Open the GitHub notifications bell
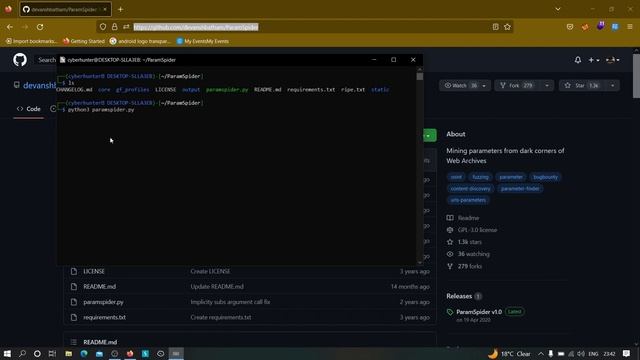 pyautogui.click(x=578, y=60)
